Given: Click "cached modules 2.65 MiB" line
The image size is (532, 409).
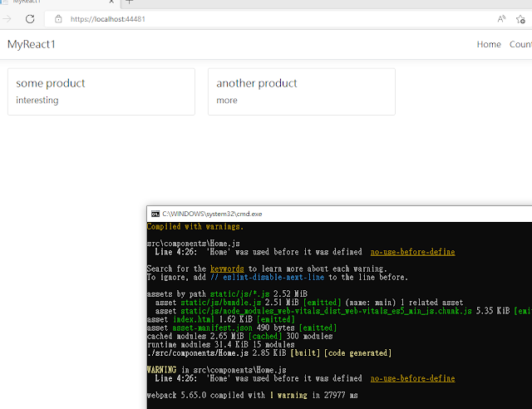Looking at the screenshot, I should 239,337.
